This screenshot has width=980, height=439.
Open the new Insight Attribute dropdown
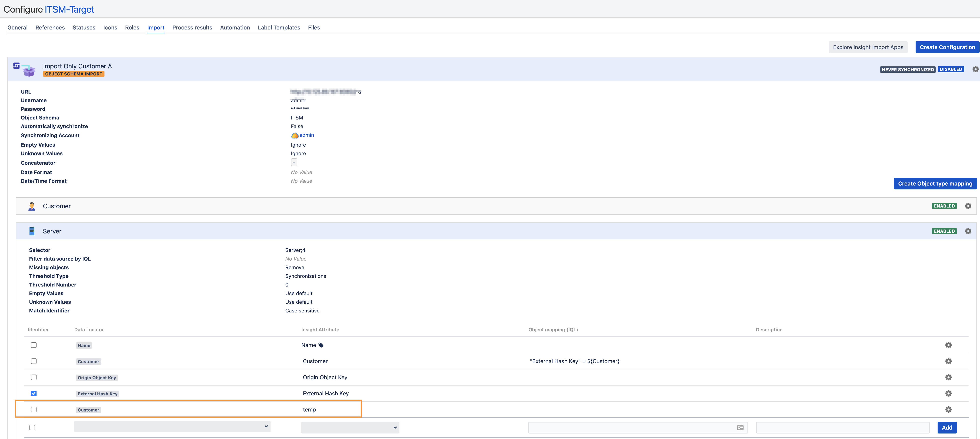coord(350,428)
